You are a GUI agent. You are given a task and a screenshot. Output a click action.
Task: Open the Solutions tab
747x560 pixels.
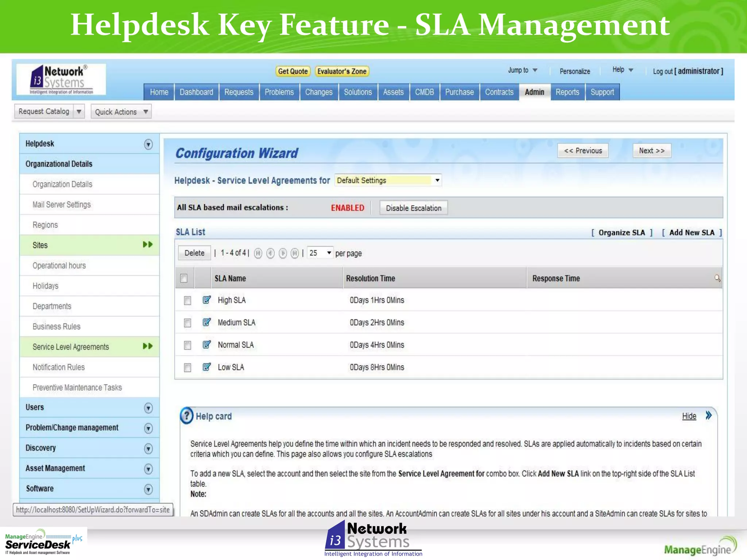[x=358, y=92]
